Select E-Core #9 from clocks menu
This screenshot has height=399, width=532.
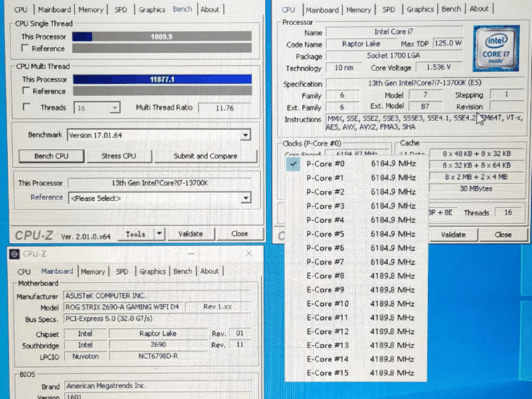(356, 290)
